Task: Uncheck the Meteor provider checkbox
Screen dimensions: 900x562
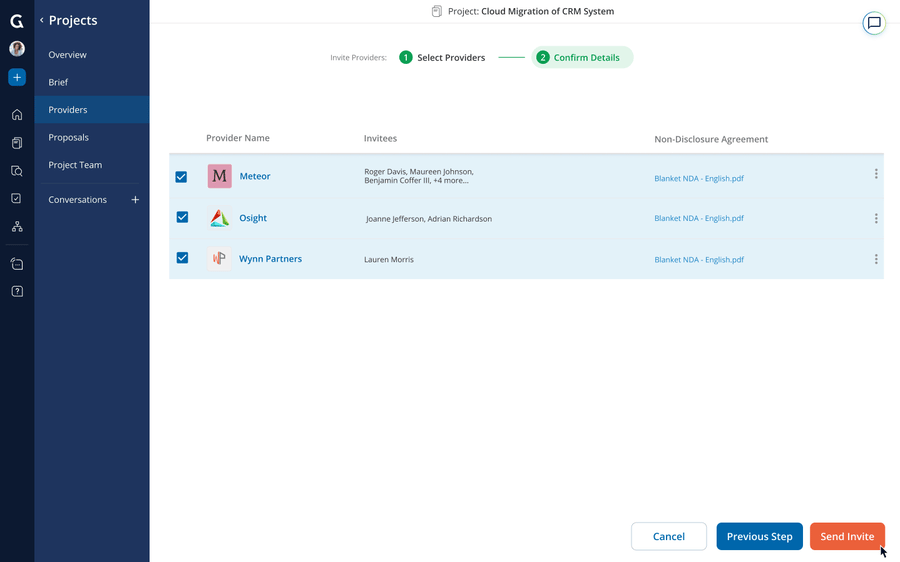Action: tap(181, 177)
